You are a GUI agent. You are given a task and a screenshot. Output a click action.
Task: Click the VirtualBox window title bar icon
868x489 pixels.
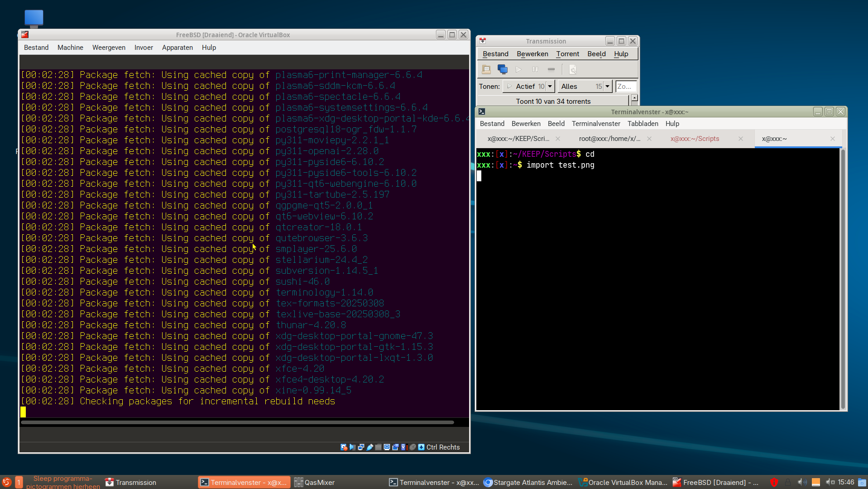click(25, 34)
